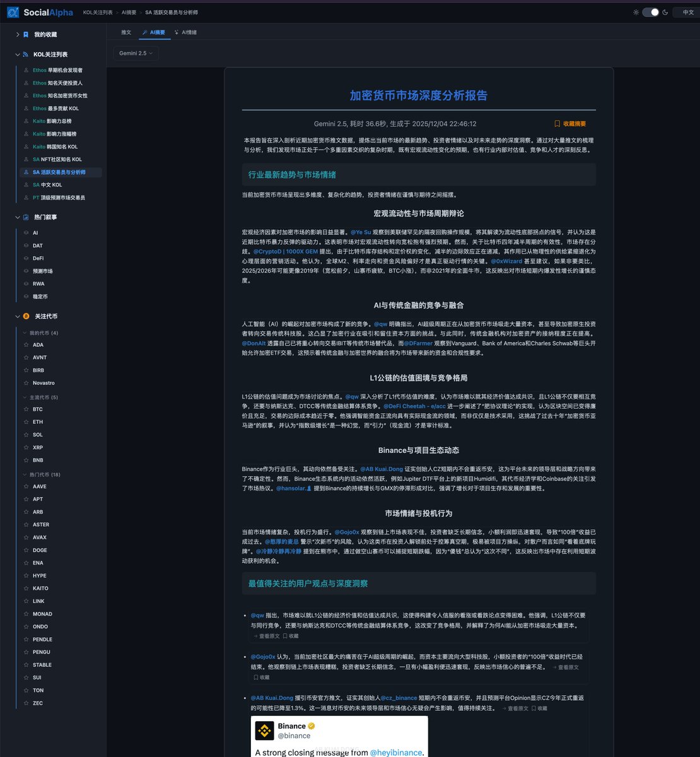Click @heyibinance in the embedded tweet
This screenshot has height=757, width=700.
pyautogui.click(x=396, y=753)
